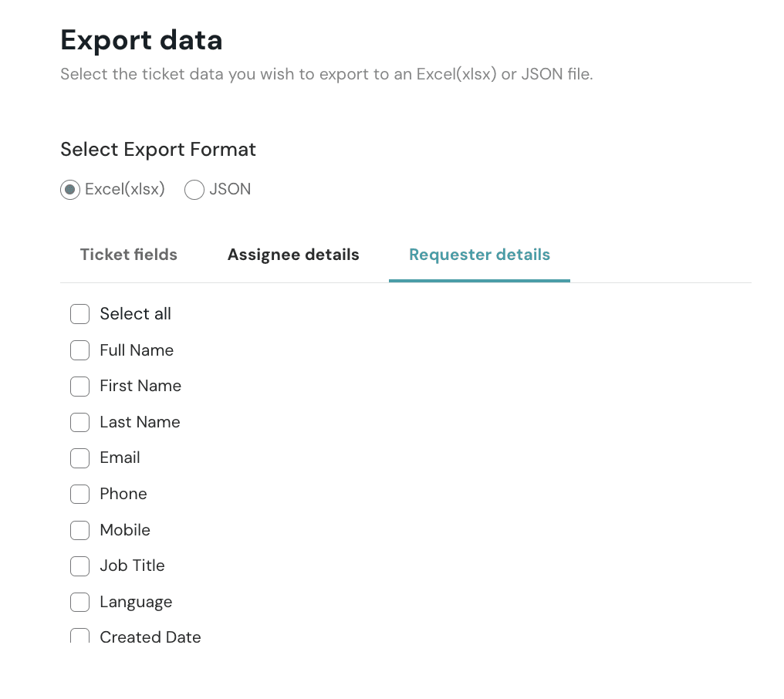The image size is (784, 699).
Task: Choose JSON as export format
Action: pos(194,190)
